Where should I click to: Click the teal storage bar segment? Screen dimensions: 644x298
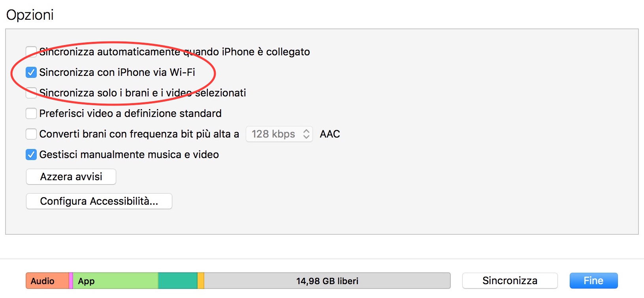point(178,281)
